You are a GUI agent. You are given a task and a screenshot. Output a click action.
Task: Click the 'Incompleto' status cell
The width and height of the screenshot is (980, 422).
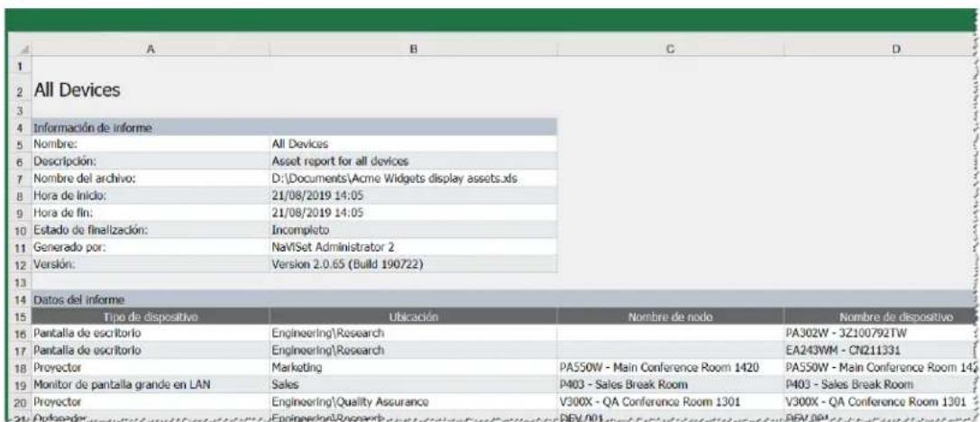click(x=413, y=230)
